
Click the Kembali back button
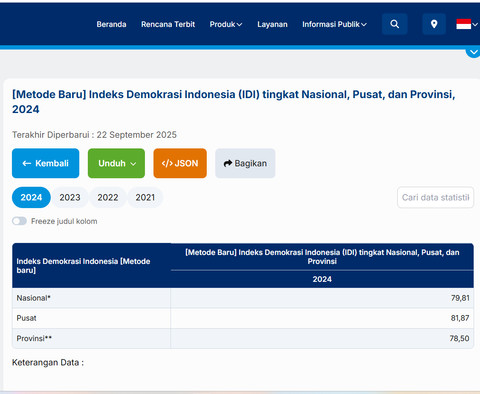point(46,163)
